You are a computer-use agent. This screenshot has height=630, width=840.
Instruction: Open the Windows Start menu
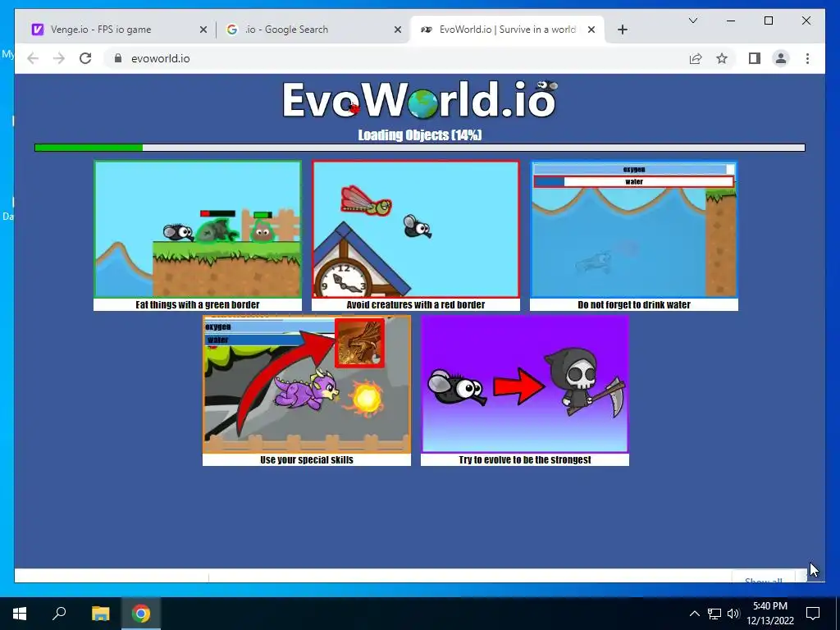20,614
